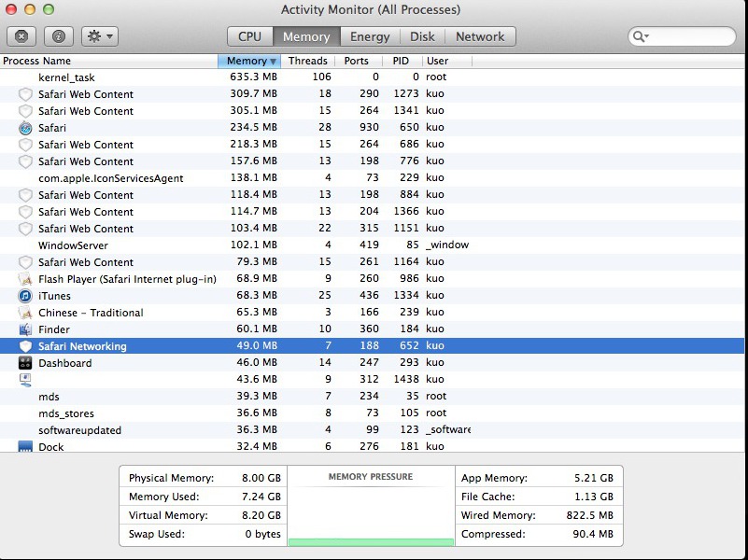Switch to the Energy tab
This screenshot has width=748, height=560.
pyautogui.click(x=370, y=36)
